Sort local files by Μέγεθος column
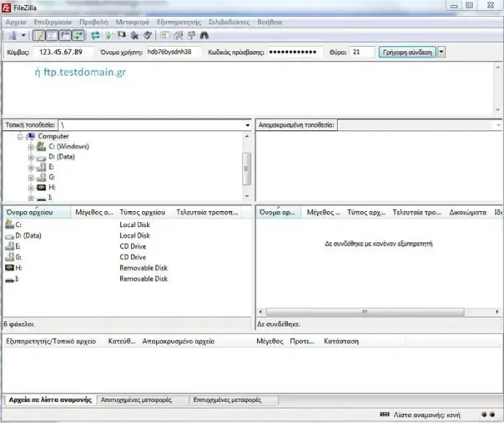The image size is (504, 423). (94, 213)
